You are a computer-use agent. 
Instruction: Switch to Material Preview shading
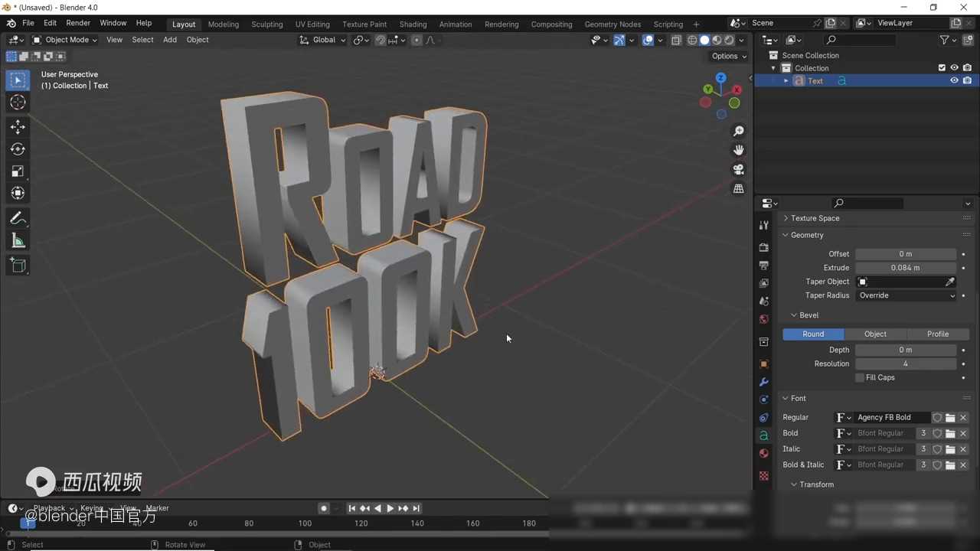717,41
